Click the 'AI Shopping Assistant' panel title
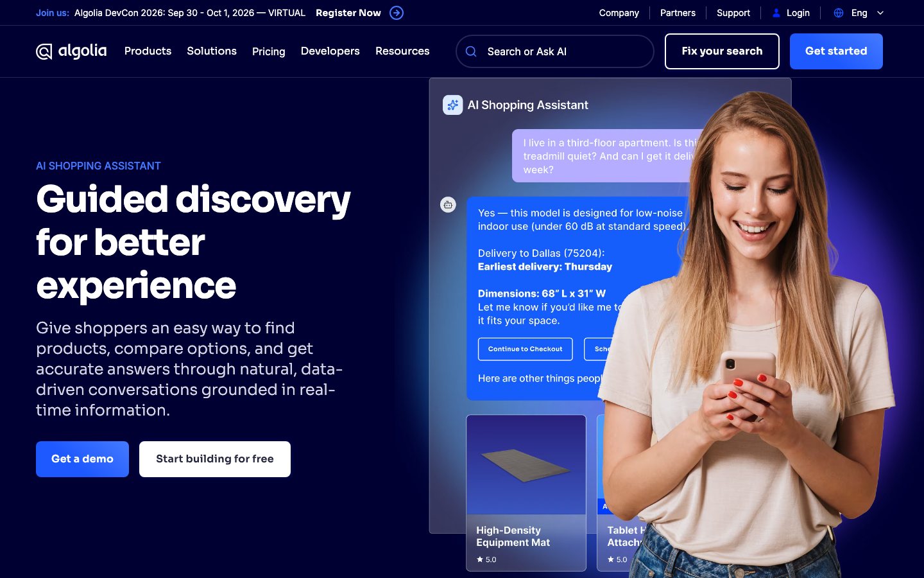This screenshot has width=924, height=578. pos(527,105)
